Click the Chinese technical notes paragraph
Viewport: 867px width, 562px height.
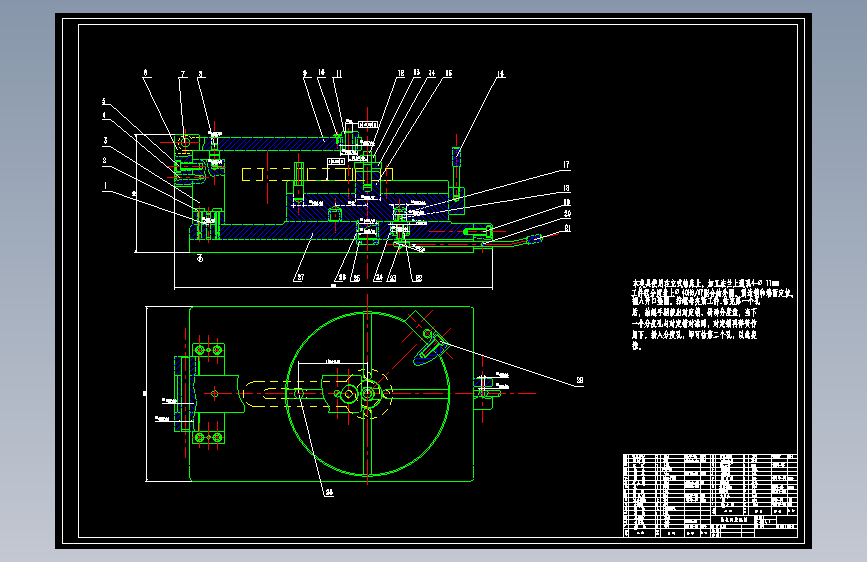[712, 314]
